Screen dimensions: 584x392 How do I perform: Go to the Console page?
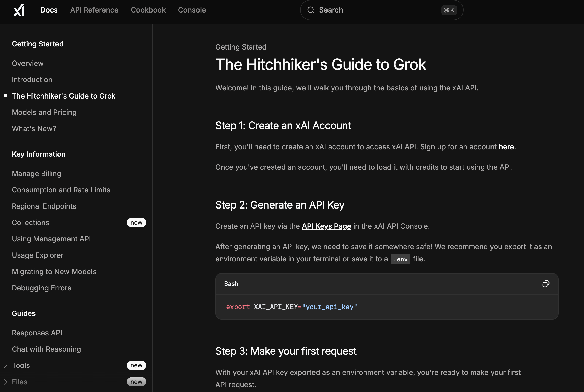tap(192, 10)
